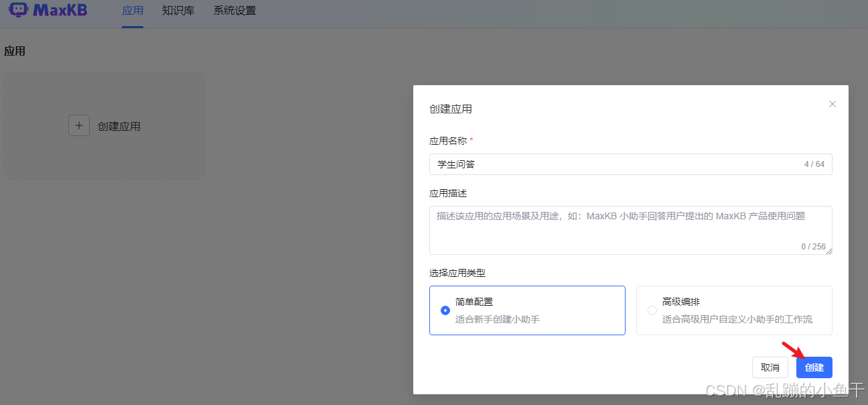This screenshot has width=868, height=405.
Task: Select the 简单配置 radio button
Action: (445, 310)
